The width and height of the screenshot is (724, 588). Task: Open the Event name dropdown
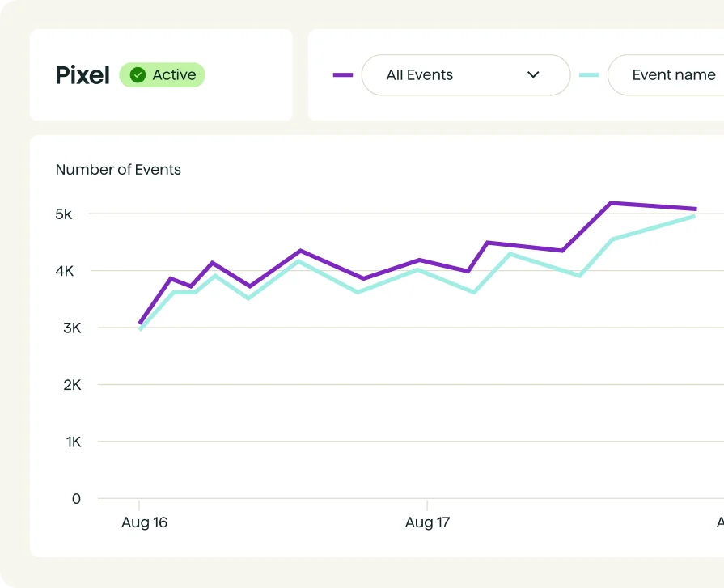pos(680,74)
